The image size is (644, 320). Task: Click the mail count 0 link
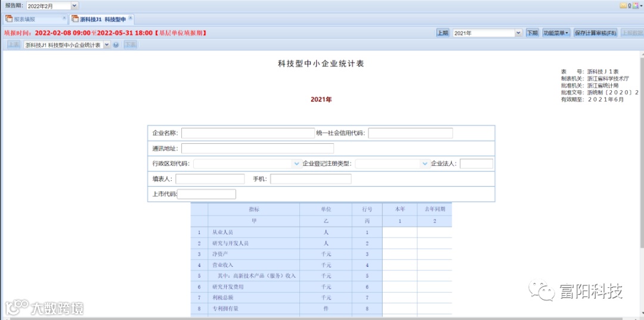pos(629,6)
